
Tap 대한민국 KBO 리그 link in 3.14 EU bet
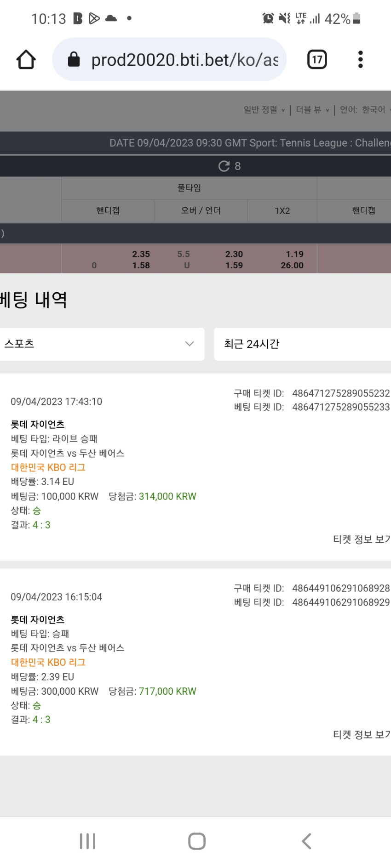(48, 467)
